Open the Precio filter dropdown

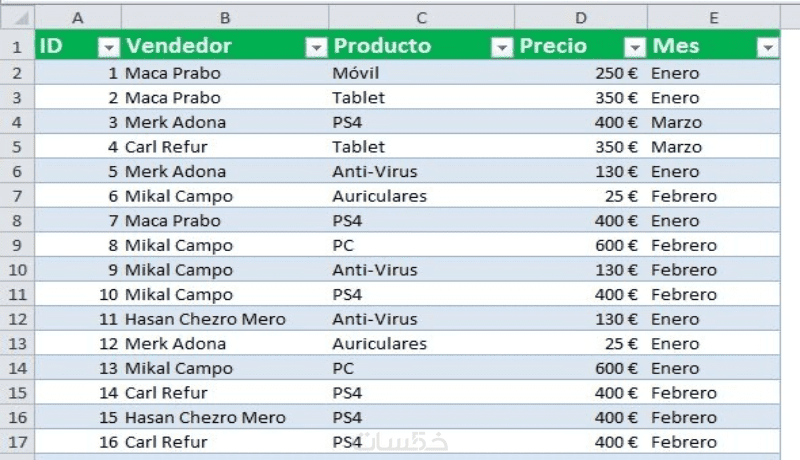pyautogui.click(x=634, y=47)
